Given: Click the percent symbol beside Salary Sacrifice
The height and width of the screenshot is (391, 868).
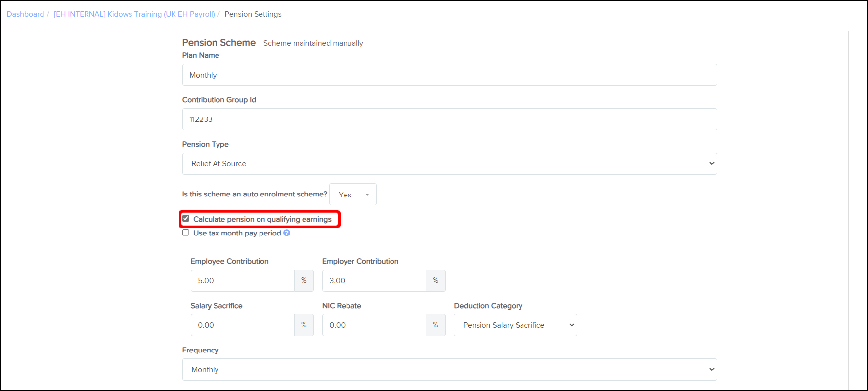Looking at the screenshot, I should [x=304, y=325].
